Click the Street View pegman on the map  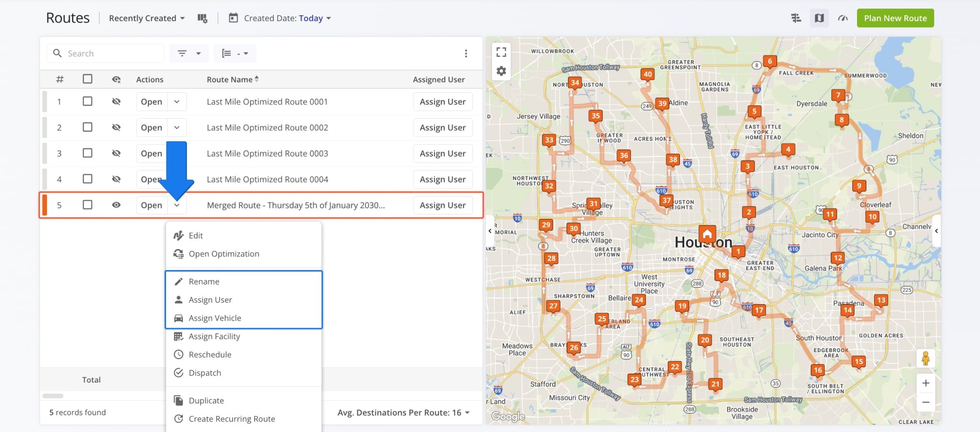(926, 358)
